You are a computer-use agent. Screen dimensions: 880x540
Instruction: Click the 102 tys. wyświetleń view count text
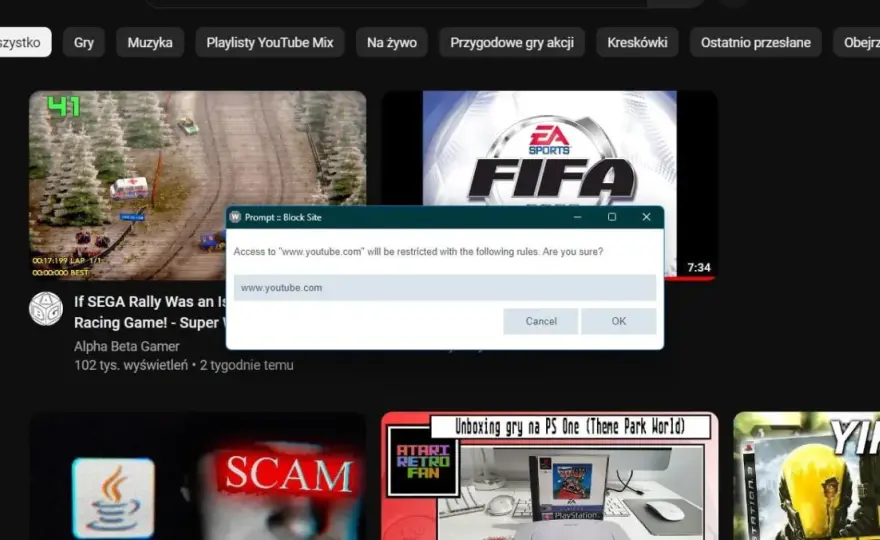[131, 365]
